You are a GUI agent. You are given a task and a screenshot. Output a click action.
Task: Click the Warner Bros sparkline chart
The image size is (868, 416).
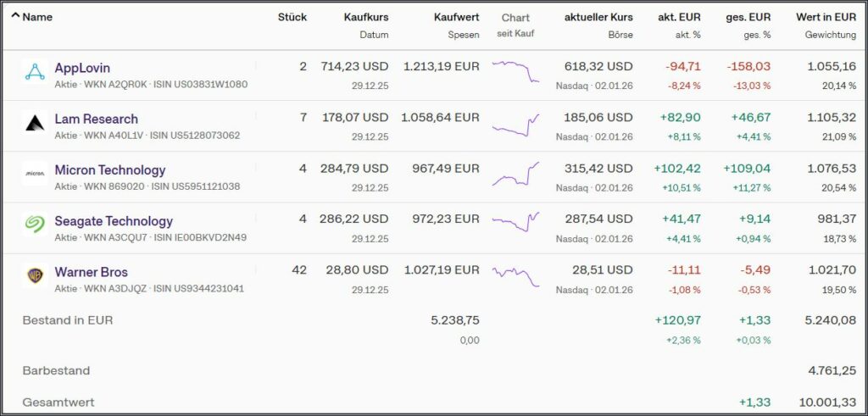click(x=515, y=276)
